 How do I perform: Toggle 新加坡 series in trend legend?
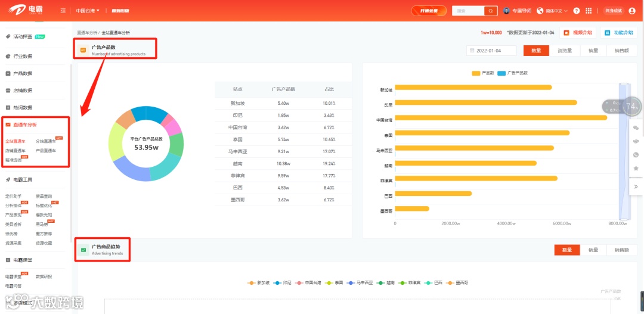(258, 283)
